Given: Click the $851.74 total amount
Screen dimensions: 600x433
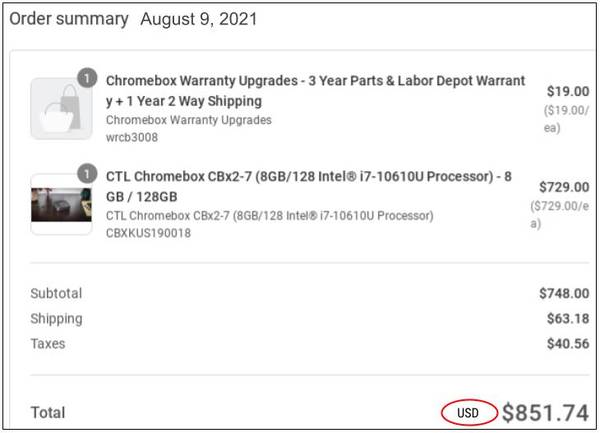Looking at the screenshot, I should (545, 411).
